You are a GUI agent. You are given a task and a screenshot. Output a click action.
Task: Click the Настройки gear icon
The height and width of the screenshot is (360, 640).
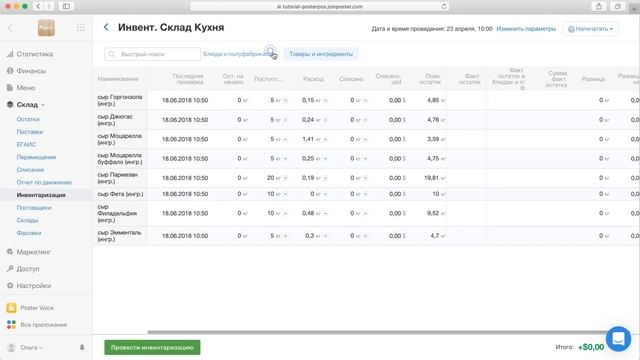[x=10, y=285]
